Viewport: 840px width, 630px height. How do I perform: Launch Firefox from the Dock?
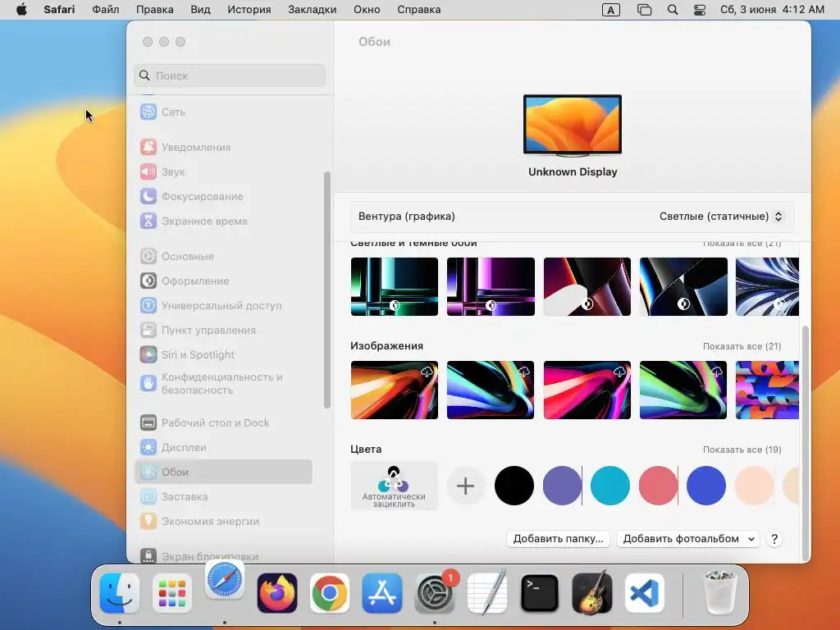[277, 593]
